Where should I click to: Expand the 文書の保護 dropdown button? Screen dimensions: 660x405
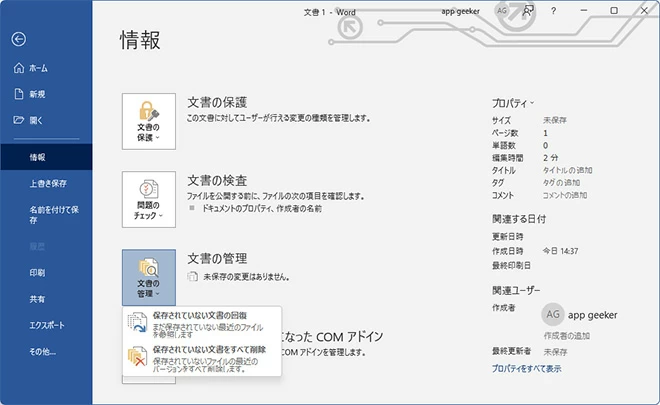point(146,121)
